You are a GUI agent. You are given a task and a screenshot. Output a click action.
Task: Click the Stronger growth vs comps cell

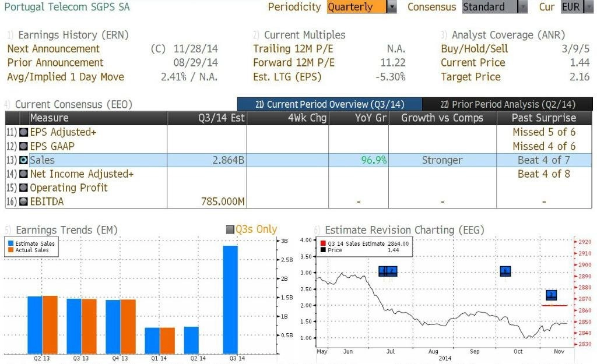coord(442,161)
